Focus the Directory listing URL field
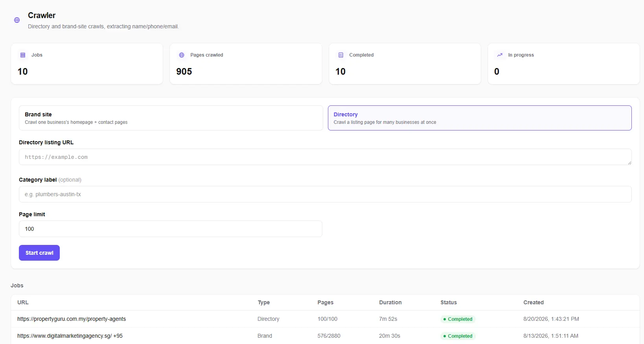Viewport: 644px width, 344px height. point(325,157)
